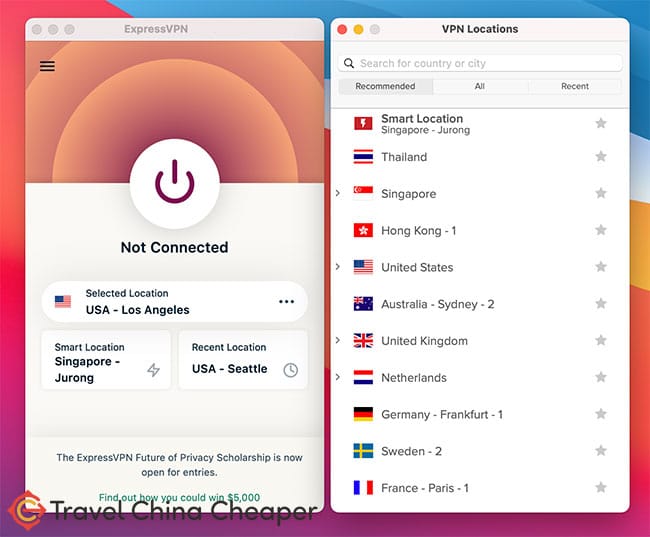Screen dimensions: 650x537
Task: Favorite France - Paris - 1 with its star
Action: click(x=601, y=488)
